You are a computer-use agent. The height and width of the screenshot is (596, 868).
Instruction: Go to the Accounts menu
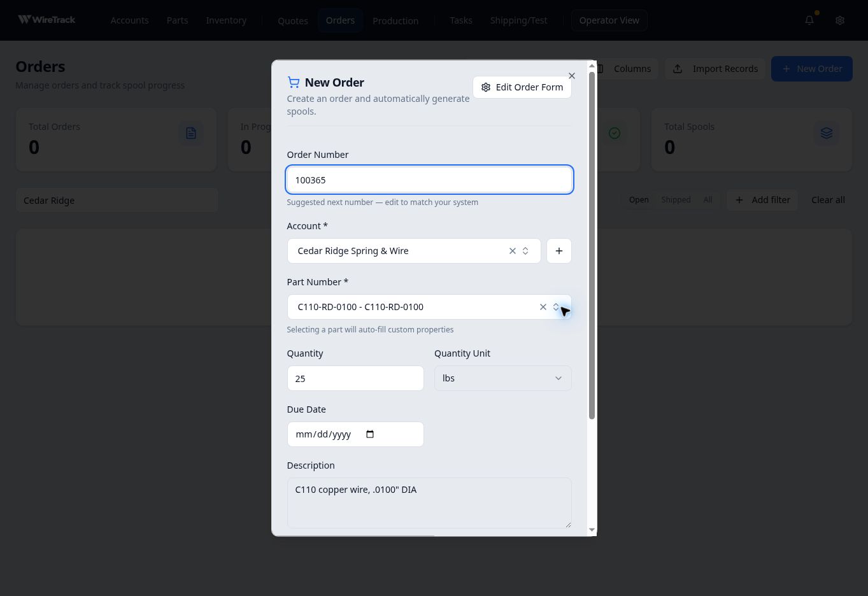point(129,20)
